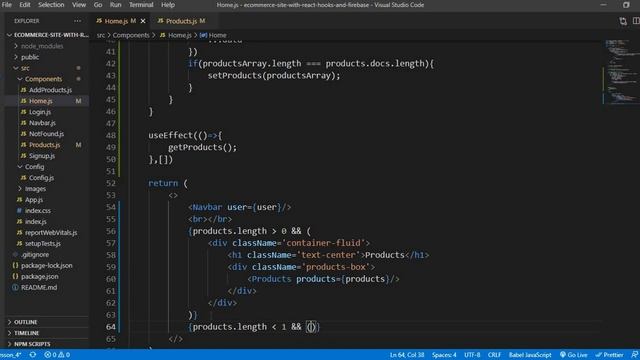Click line number 52 in the gutter
The width and height of the screenshot is (640, 360).
pyautogui.click(x=111, y=183)
